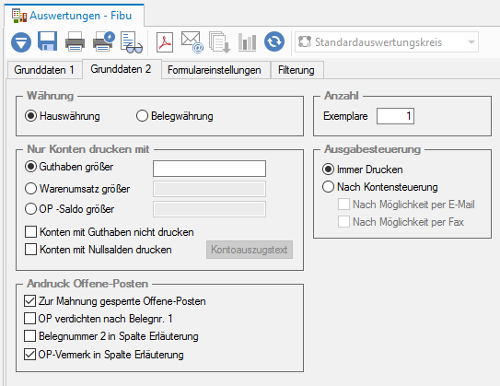Image resolution: width=500 pixels, height=386 pixels.
Task: Open the printer with settings badge icon
Action: point(104,42)
